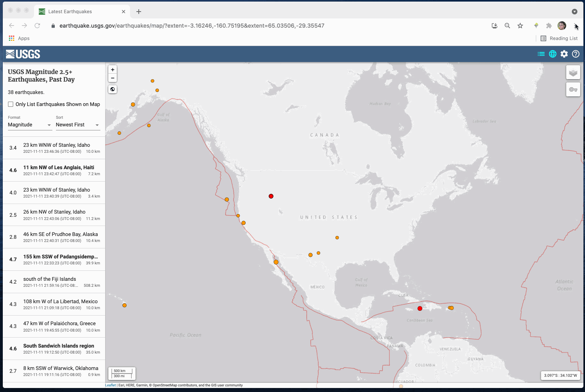
Task: Show the map legend key
Action: pos(573,90)
